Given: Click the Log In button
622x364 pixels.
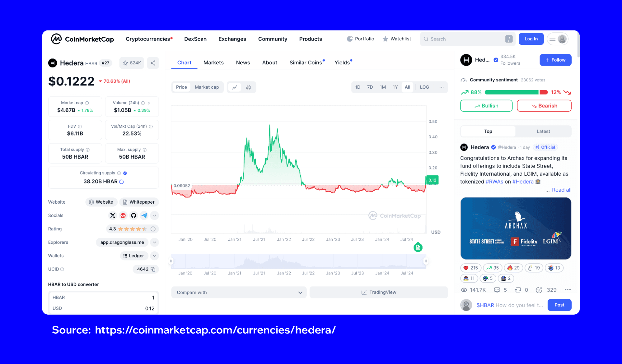Looking at the screenshot, I should click(x=531, y=39).
